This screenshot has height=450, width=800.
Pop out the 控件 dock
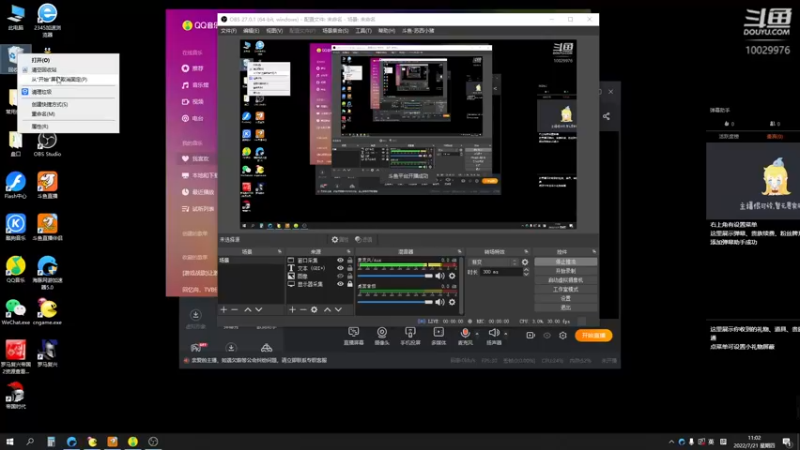(x=594, y=252)
